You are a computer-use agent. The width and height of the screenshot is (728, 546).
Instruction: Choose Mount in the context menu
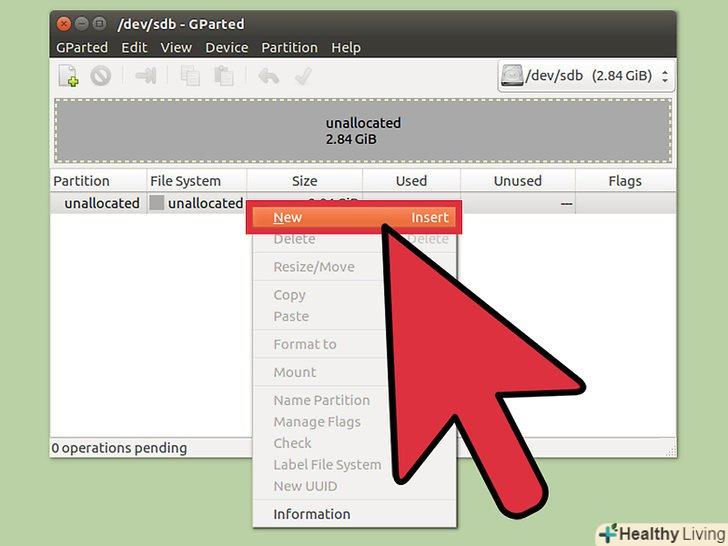point(295,372)
